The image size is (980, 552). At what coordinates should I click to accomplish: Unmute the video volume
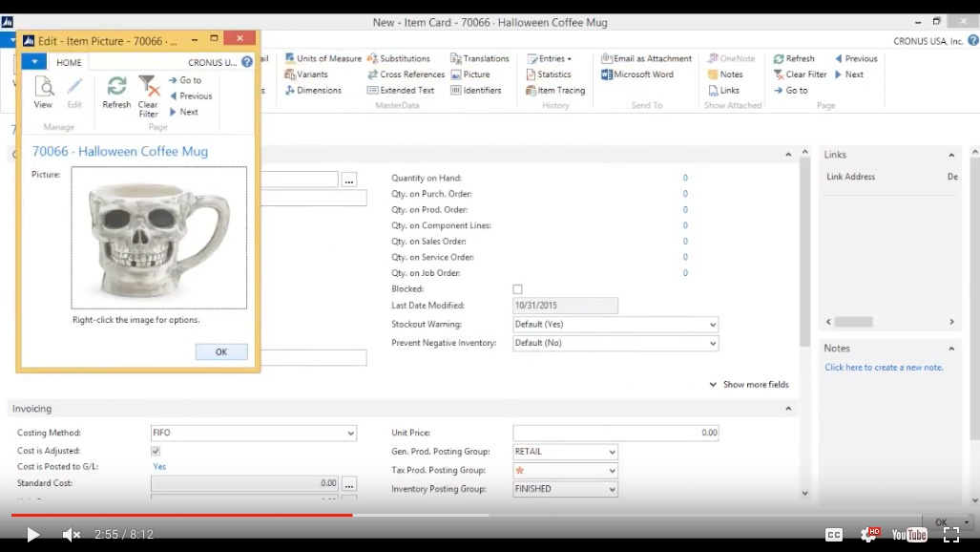coord(72,535)
